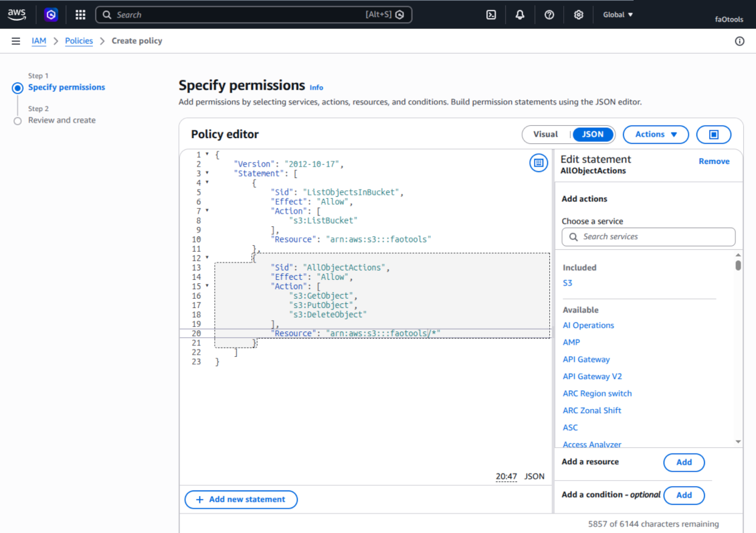The height and width of the screenshot is (533, 756).
Task: Click the services list scrollbar thumb
Action: coord(738,265)
